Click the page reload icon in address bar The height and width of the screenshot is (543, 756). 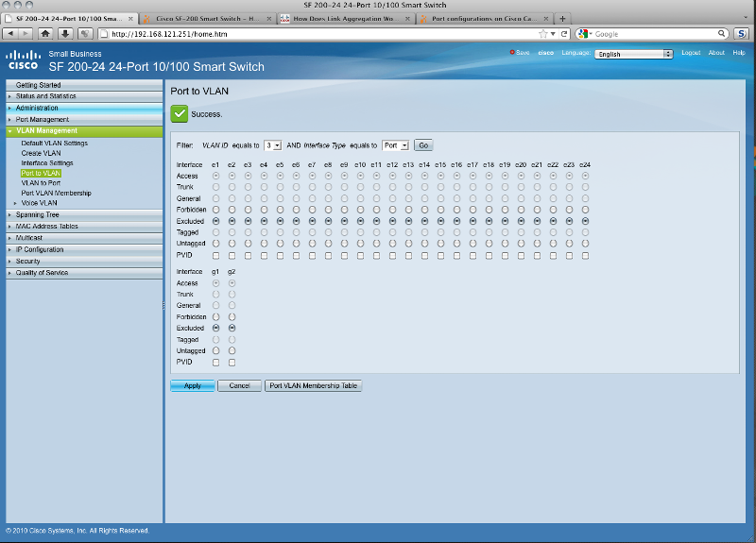[x=563, y=34]
